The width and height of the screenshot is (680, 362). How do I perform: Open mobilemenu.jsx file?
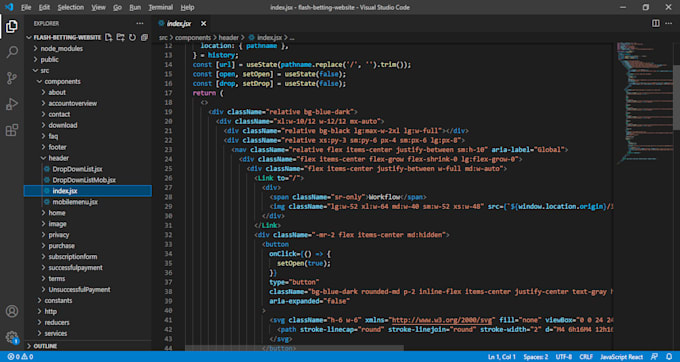tap(75, 202)
